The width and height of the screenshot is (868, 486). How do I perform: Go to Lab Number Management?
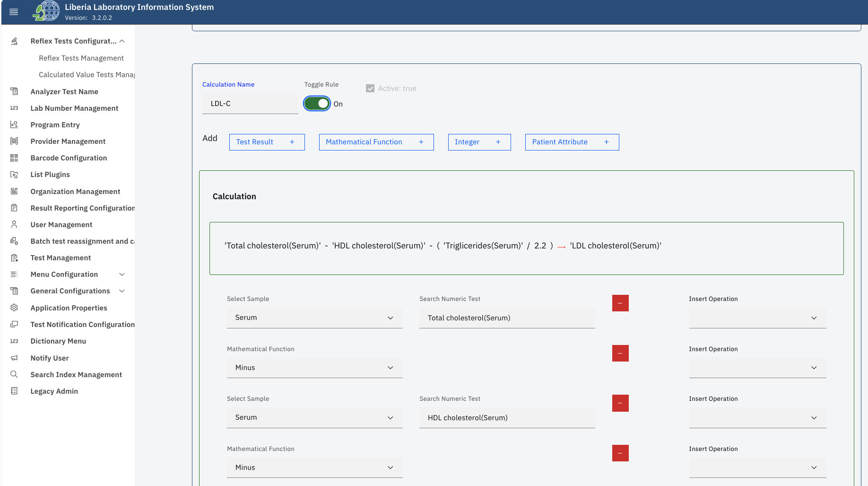tap(74, 108)
